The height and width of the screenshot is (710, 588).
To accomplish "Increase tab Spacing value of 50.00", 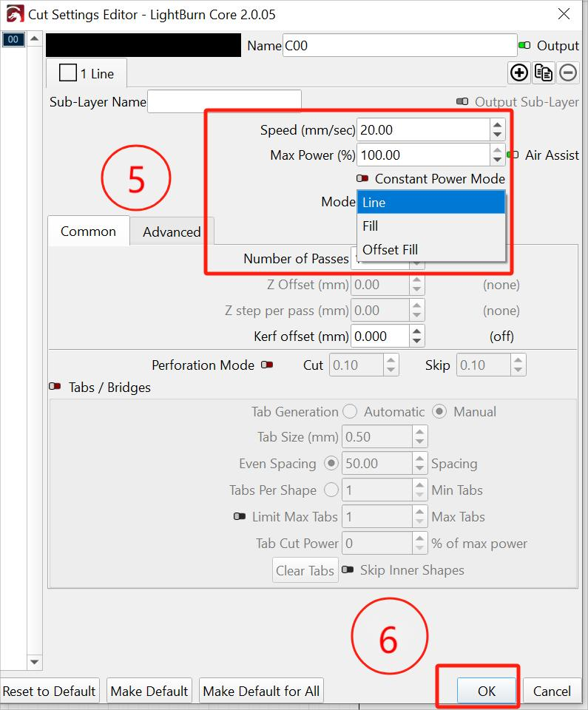I will (419, 459).
